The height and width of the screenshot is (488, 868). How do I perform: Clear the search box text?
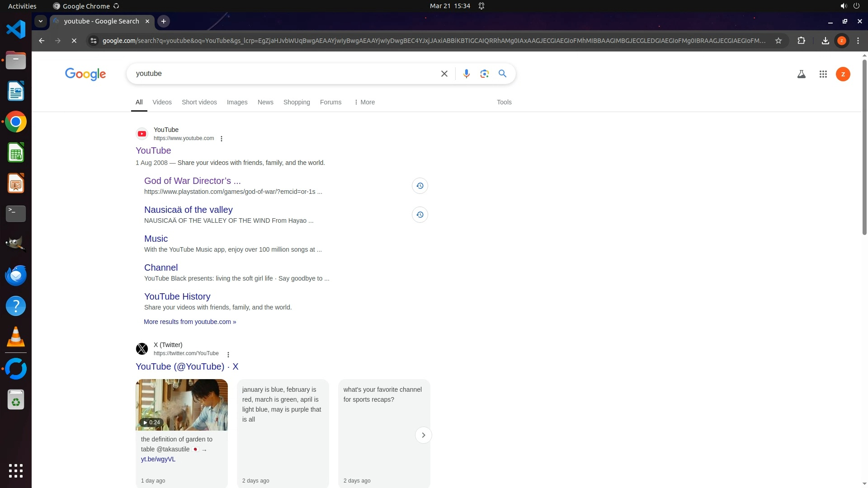tap(444, 74)
